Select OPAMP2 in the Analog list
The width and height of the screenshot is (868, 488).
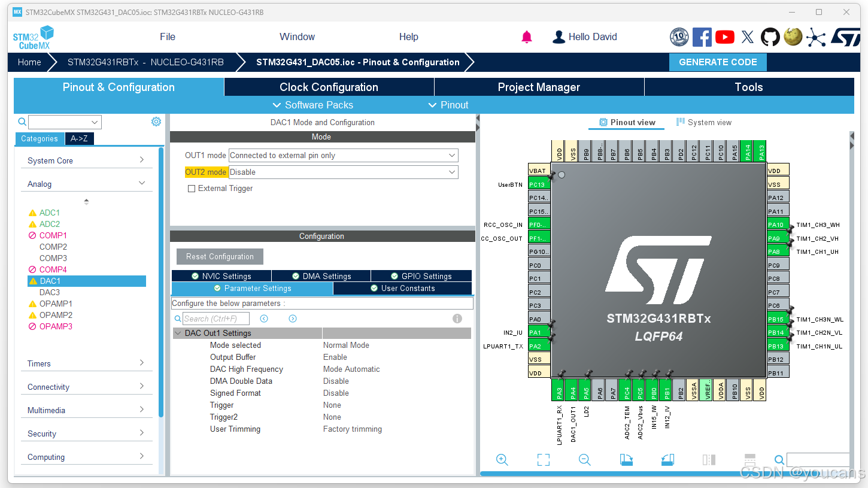[56, 315]
